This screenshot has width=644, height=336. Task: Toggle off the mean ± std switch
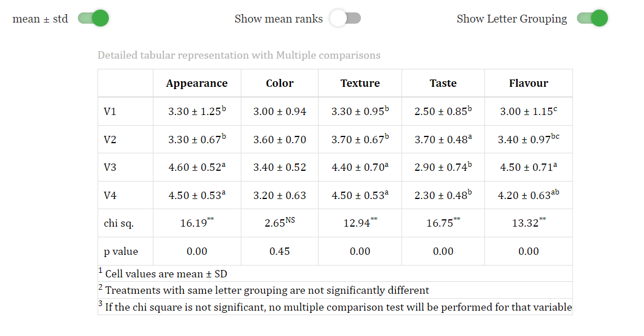[93, 19]
